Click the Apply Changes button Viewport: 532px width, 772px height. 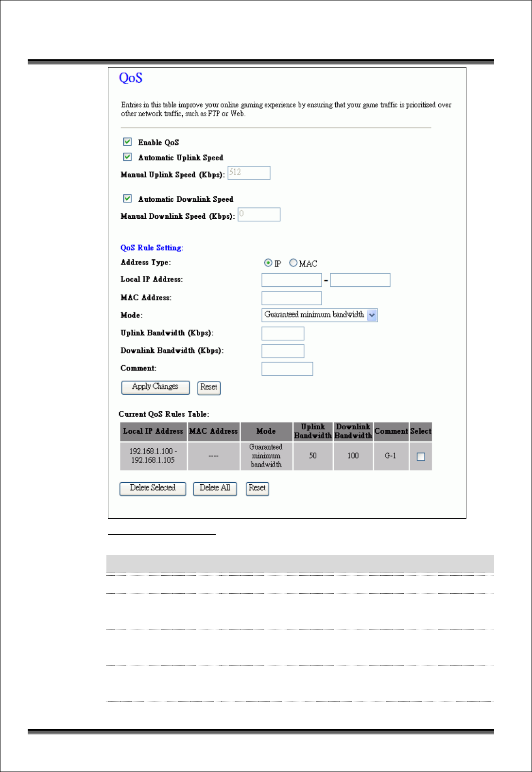[155, 387]
